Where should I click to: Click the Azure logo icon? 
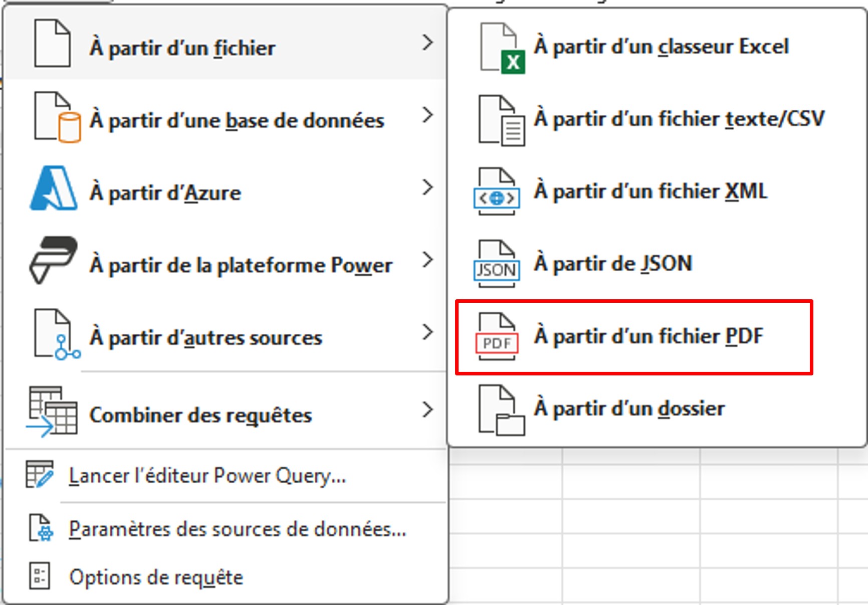pyautogui.click(x=54, y=188)
